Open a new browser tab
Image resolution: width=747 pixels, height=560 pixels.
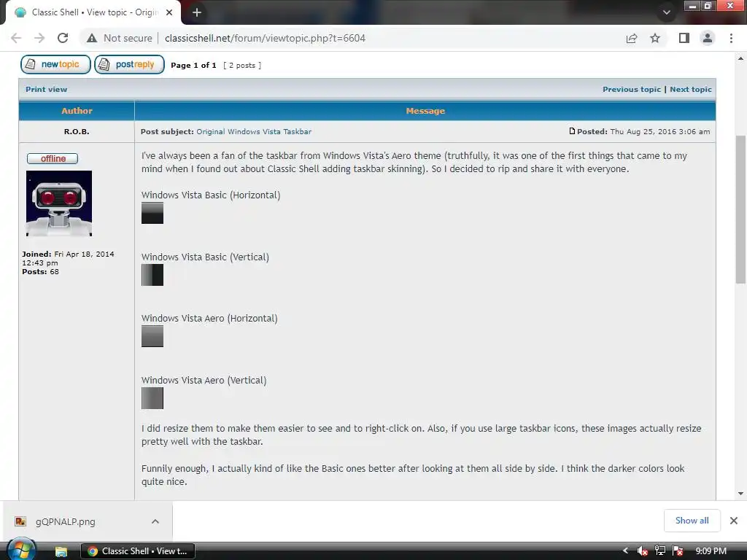[197, 13]
